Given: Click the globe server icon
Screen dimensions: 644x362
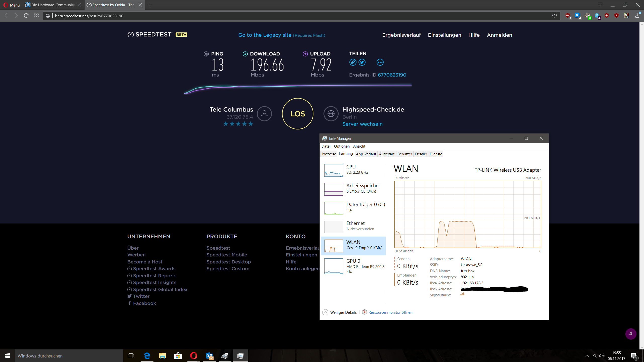Looking at the screenshot, I should [331, 114].
